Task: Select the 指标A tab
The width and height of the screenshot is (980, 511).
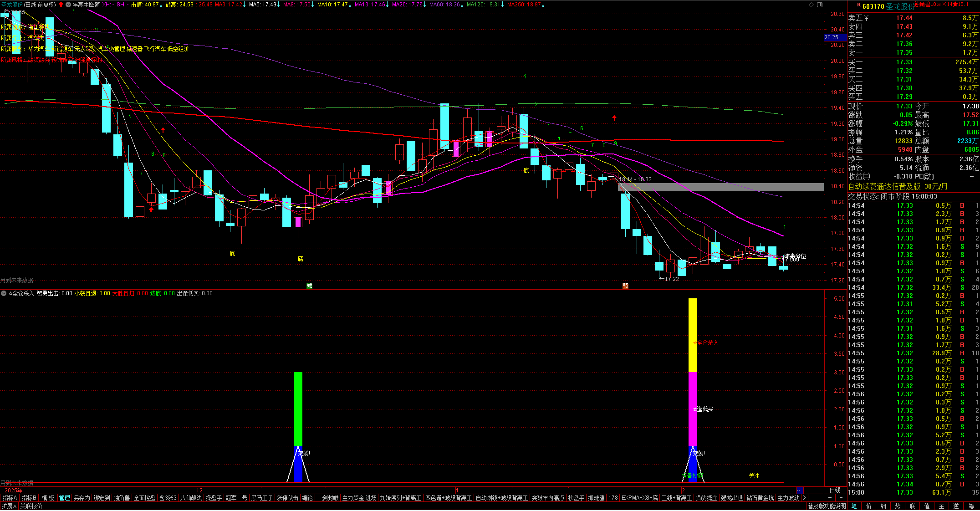Action: [10, 498]
